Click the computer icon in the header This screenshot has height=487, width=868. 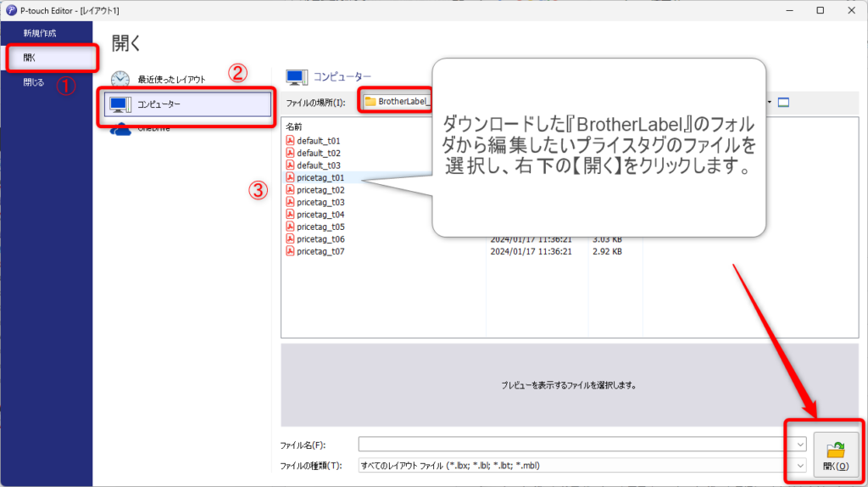[x=297, y=77]
